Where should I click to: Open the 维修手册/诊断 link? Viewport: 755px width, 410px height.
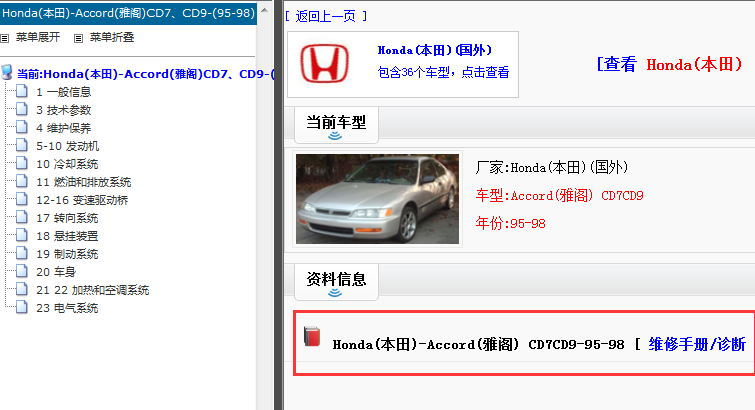[697, 344]
